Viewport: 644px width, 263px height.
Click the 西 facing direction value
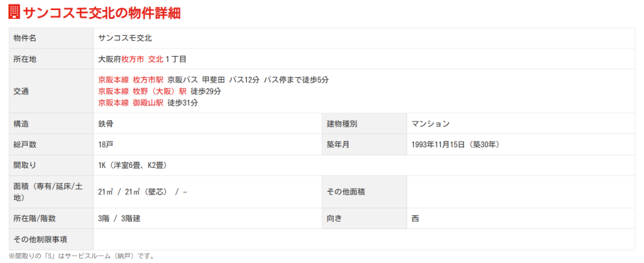(x=415, y=218)
